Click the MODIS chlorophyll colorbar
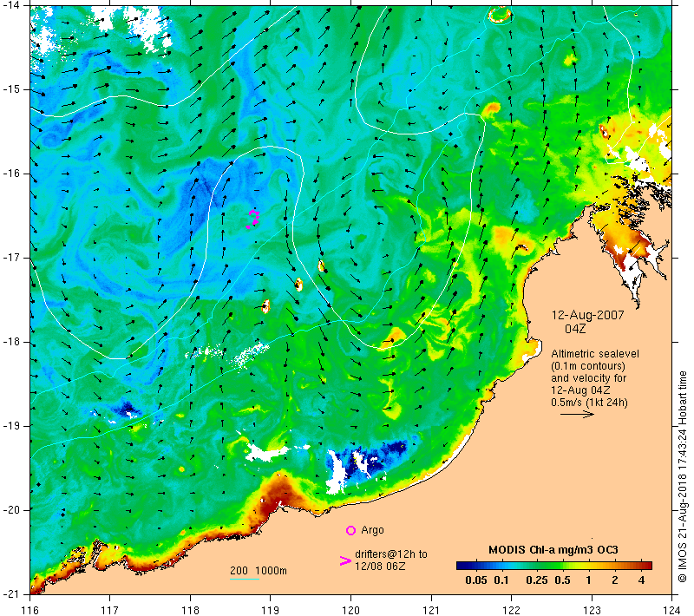The image size is (694, 616). pos(553,566)
